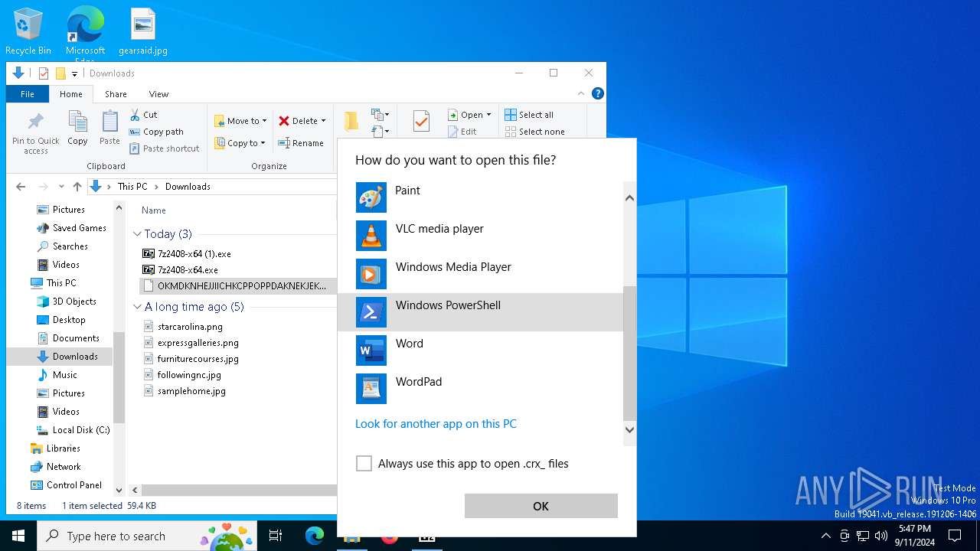Show hidden system tray icons
Screen dimensions: 980x551
click(825, 536)
